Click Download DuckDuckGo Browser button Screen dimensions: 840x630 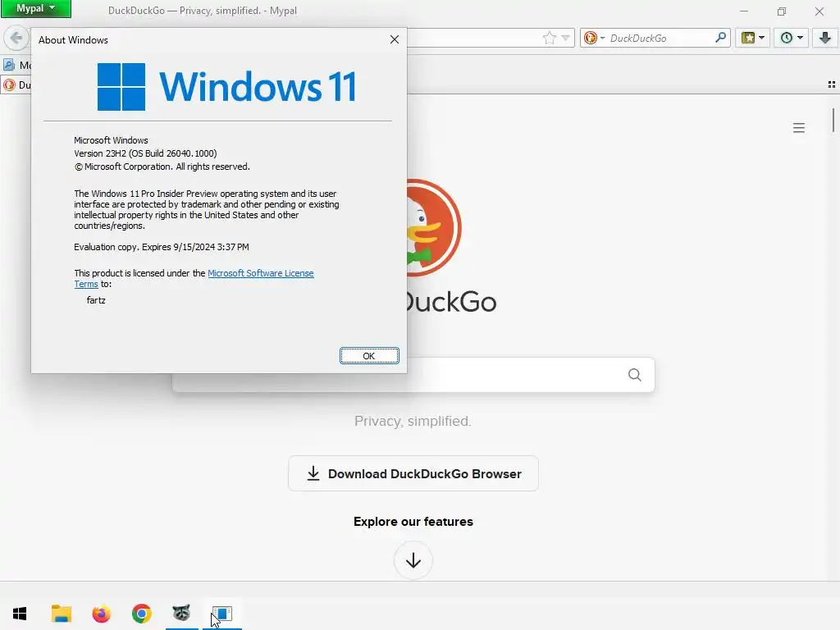click(x=413, y=473)
